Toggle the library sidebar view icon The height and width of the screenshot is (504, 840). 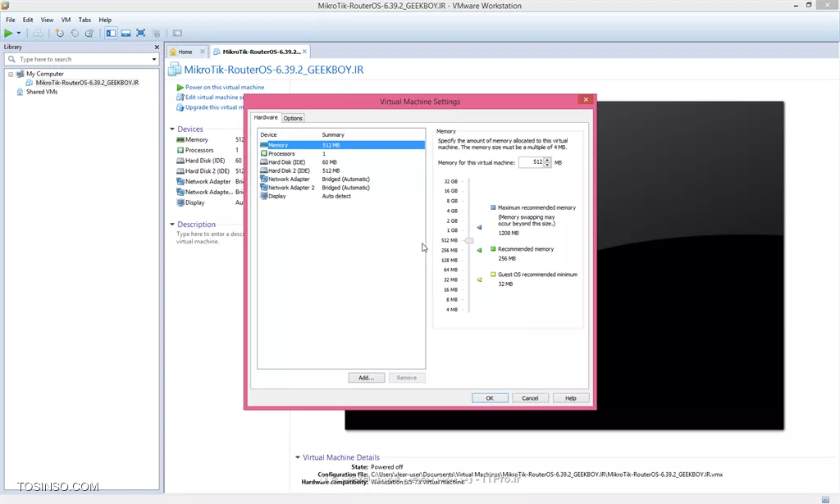click(111, 33)
